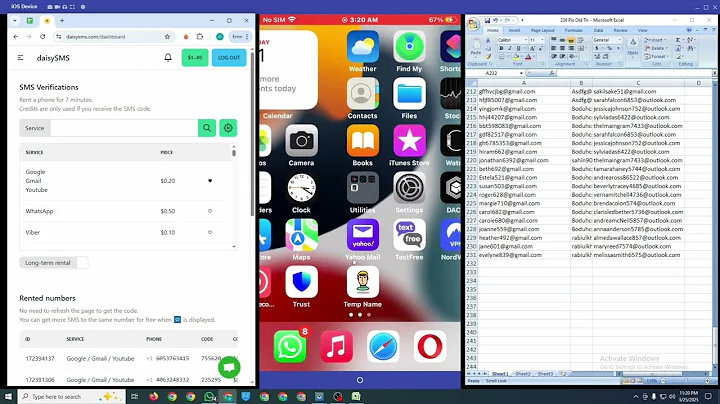This screenshot has height=404, width=720.
Task: Open Chrome extensions puzzle icon
Action: tap(200, 37)
